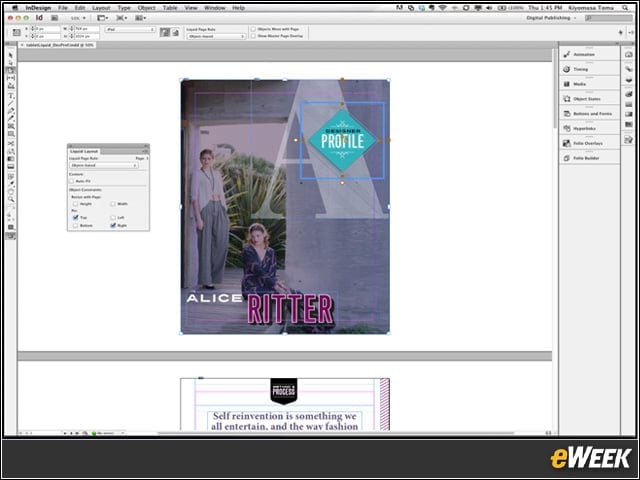Click the reference point locator

[16, 32]
